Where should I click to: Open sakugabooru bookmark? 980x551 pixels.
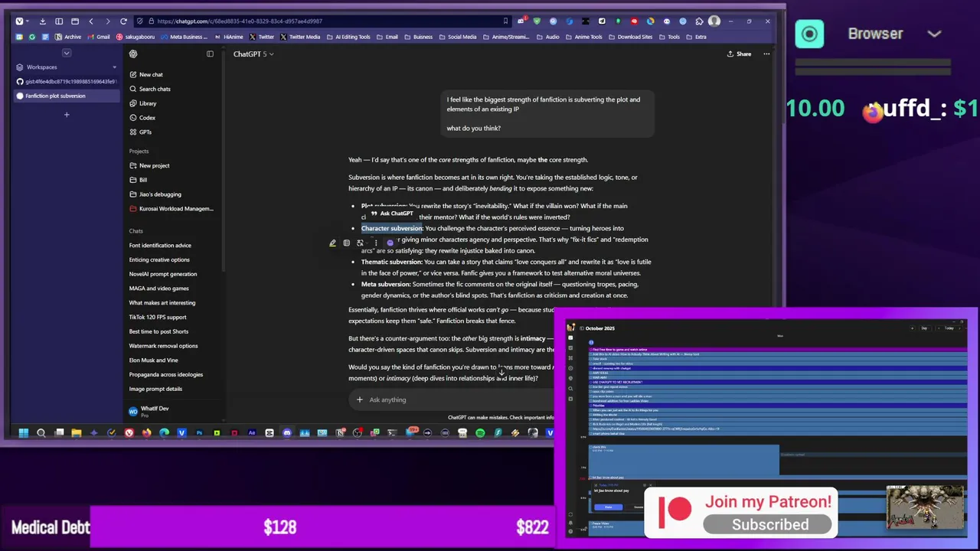point(134,37)
